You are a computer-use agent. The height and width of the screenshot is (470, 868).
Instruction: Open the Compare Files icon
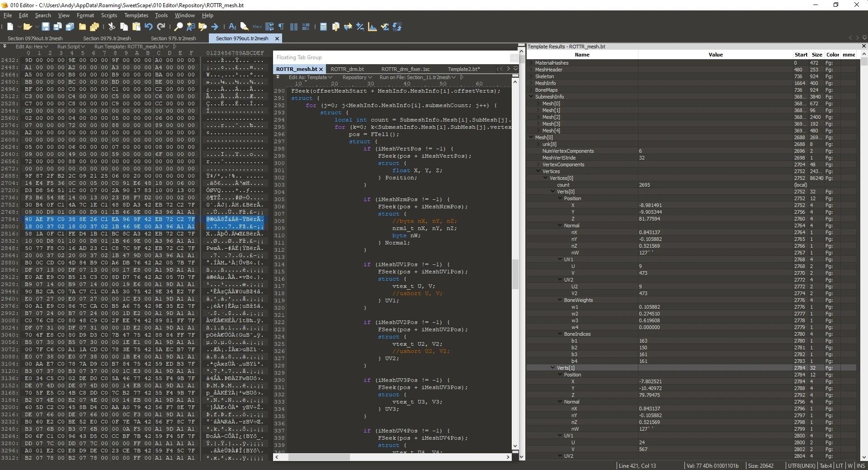tap(336, 27)
